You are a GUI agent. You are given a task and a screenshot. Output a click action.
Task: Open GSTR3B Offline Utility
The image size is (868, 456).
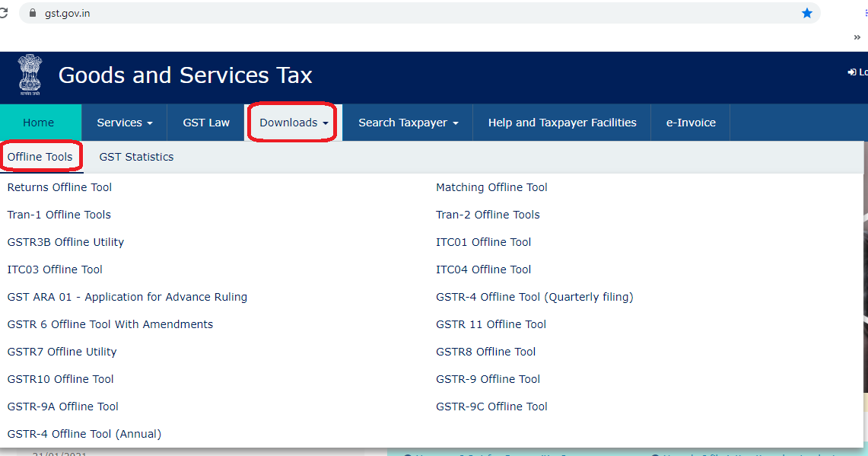[65, 241]
